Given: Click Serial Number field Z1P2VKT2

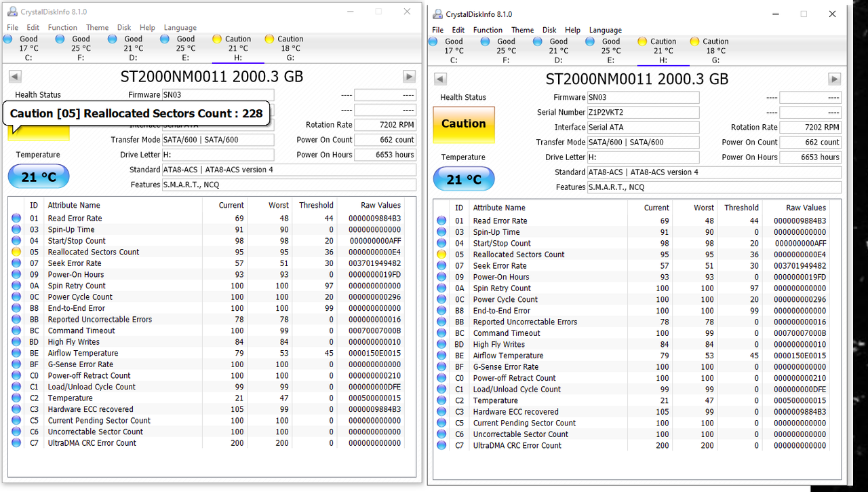Looking at the screenshot, I should tap(643, 113).
